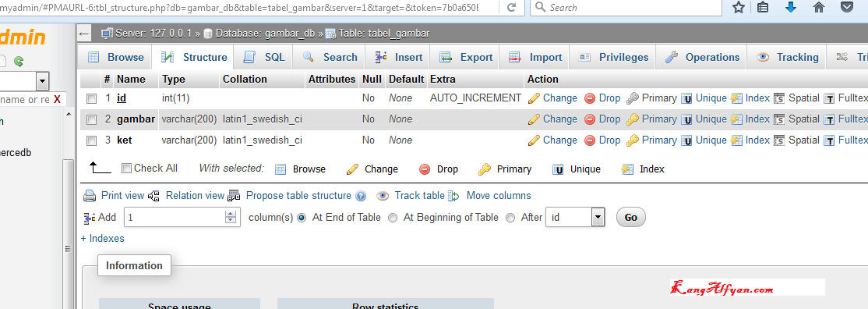The image size is (868, 309).
Task: Open the After column dropdown showing id
Action: [x=574, y=218]
